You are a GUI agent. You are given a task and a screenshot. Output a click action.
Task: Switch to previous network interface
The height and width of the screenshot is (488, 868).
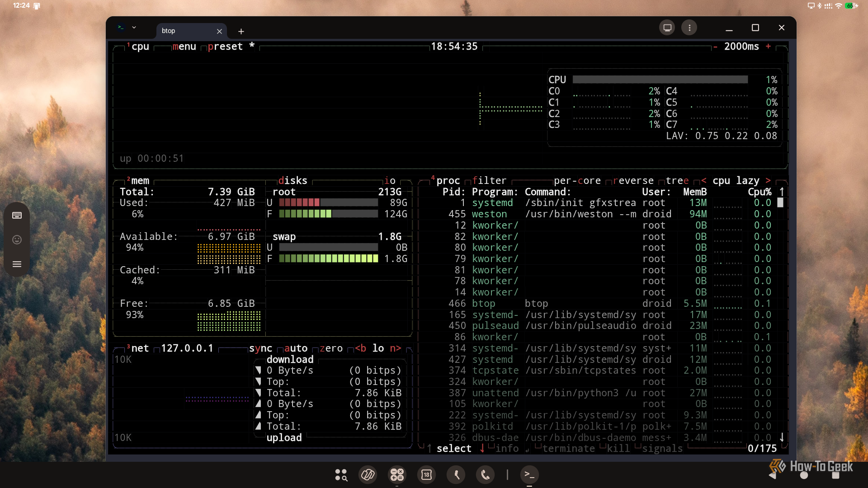point(360,348)
